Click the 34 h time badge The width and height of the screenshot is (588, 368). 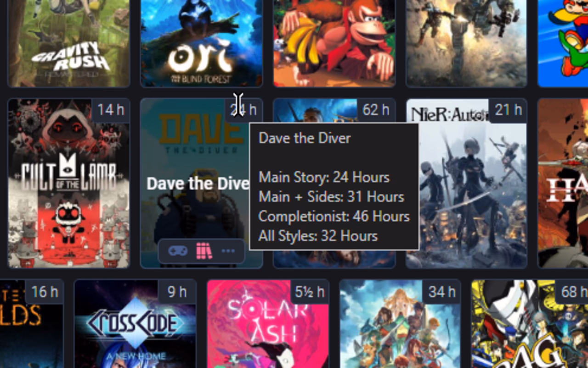[x=442, y=292]
